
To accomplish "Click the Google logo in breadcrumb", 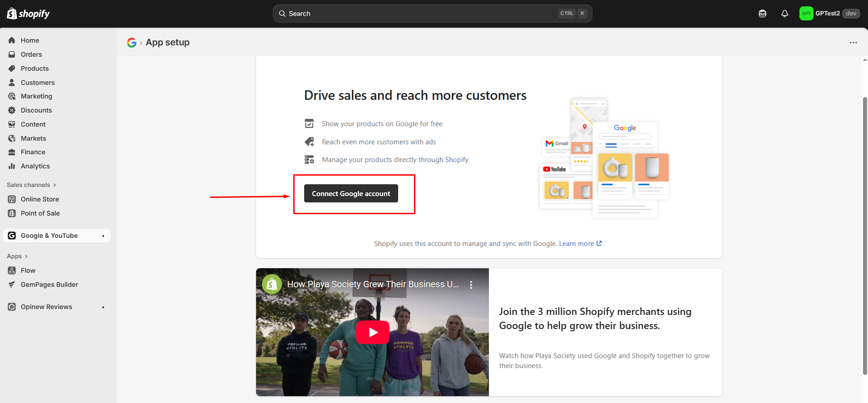I will pos(132,43).
